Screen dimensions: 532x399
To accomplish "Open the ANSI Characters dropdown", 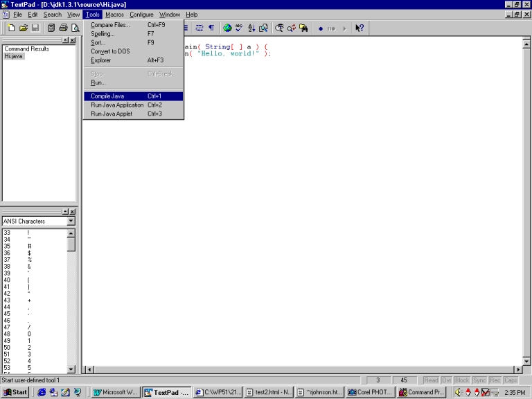I will 71,222.
